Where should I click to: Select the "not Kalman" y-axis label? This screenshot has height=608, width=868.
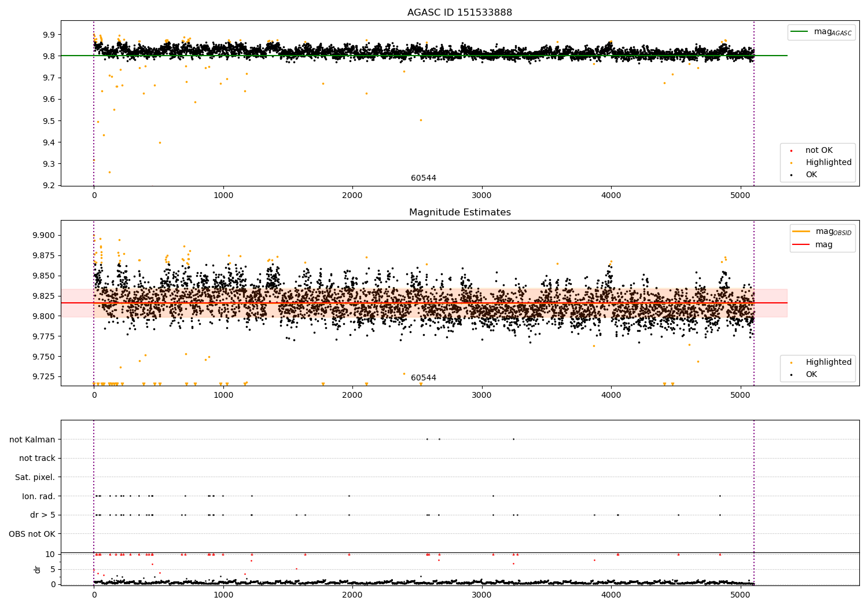coord(32,439)
